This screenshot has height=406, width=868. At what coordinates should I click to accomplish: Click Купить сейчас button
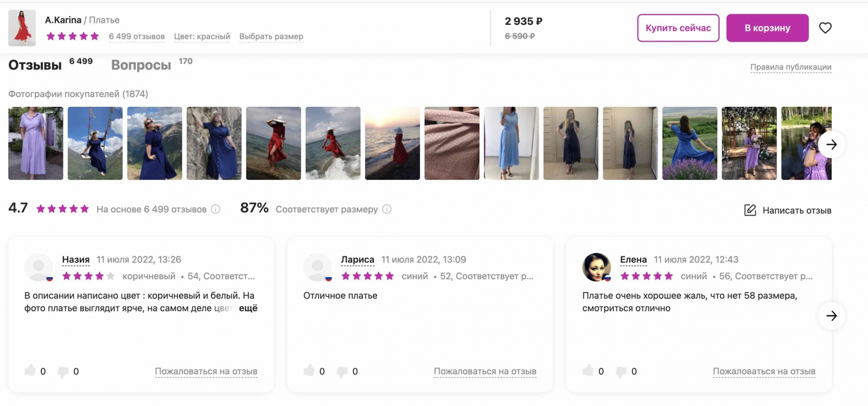678,28
